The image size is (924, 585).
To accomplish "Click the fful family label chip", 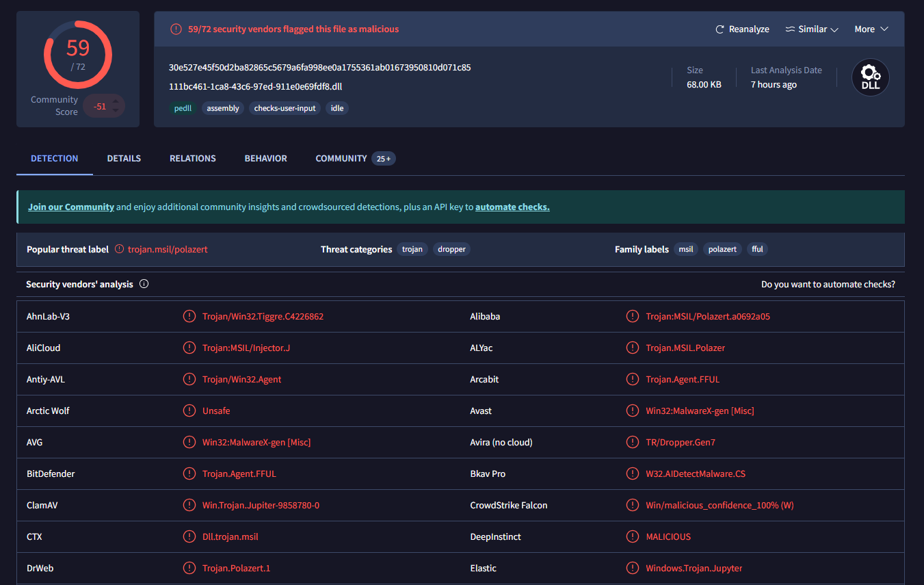I will pos(757,249).
